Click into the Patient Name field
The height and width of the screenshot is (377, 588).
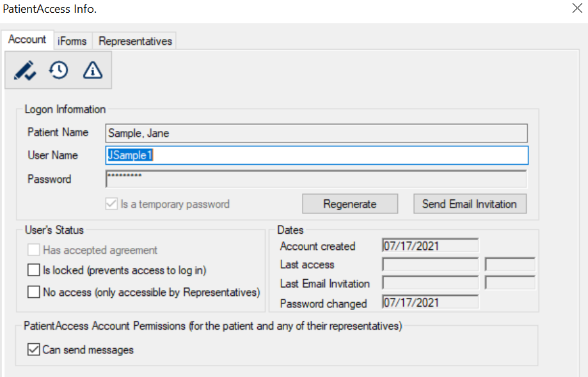pos(316,133)
